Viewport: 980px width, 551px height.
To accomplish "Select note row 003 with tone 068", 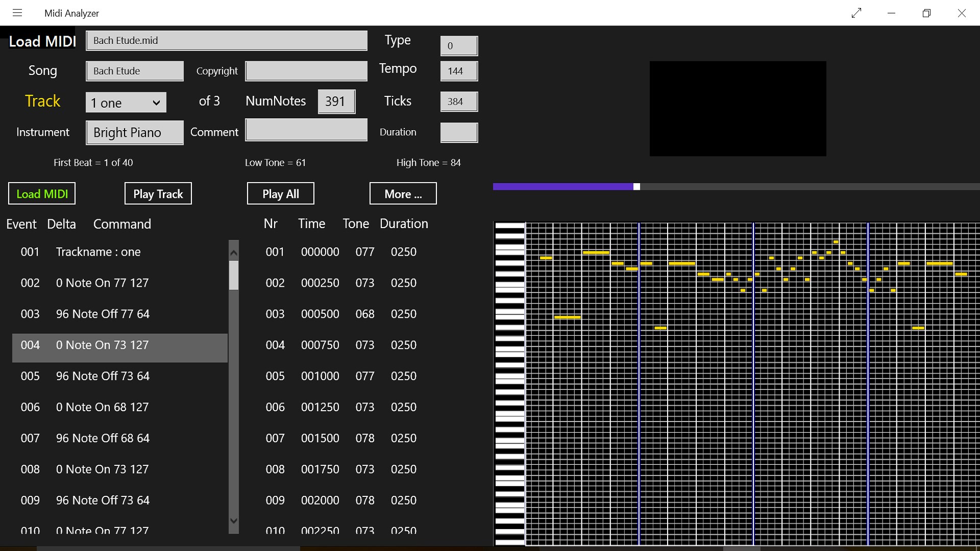I will [x=340, y=314].
